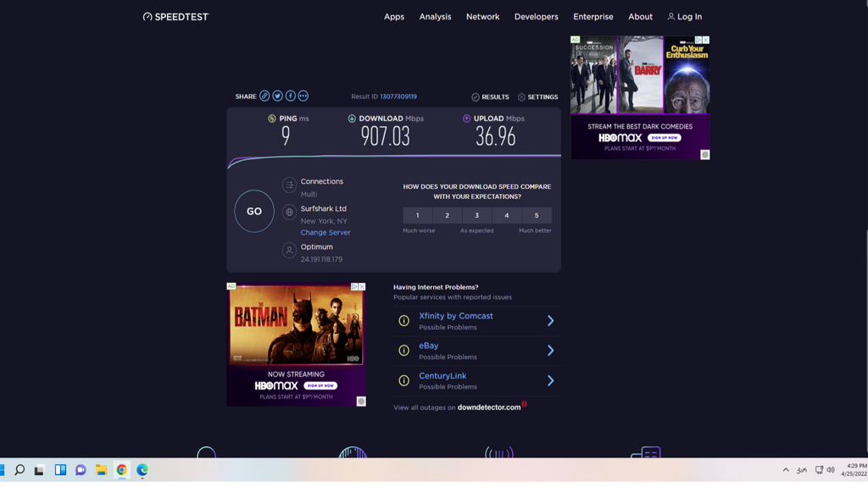Click The Batman ad image

click(296, 325)
